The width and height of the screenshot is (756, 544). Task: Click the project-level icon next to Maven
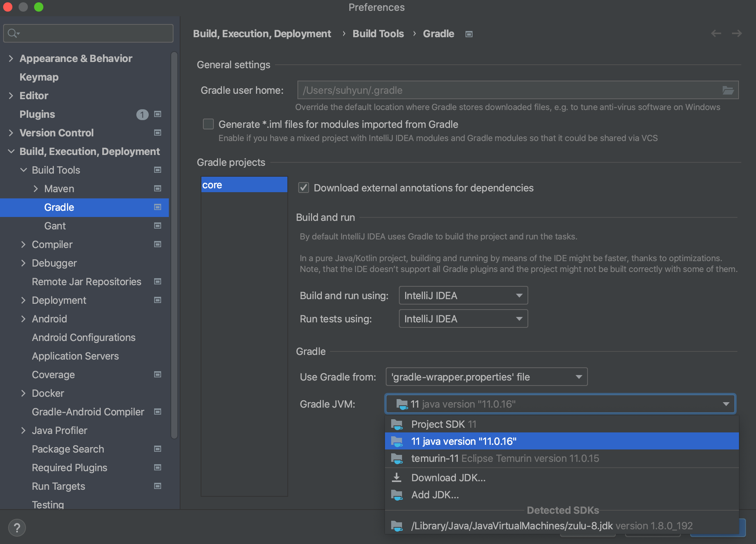tap(158, 188)
